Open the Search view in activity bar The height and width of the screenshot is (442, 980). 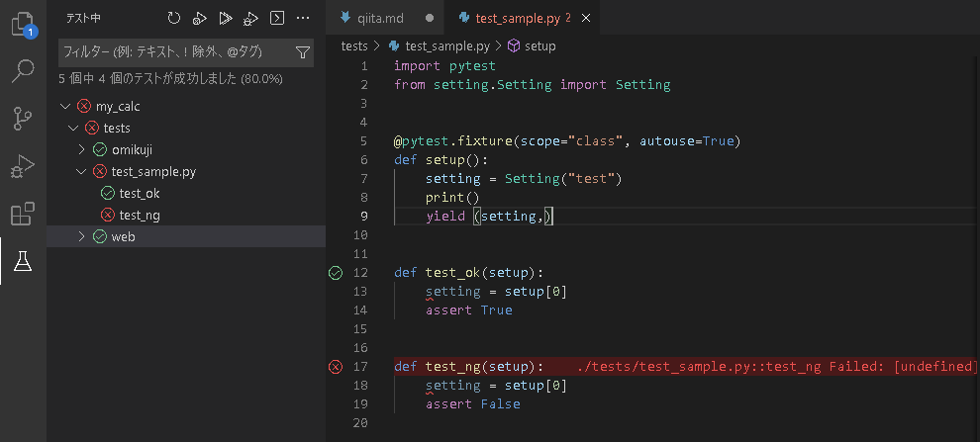[23, 71]
